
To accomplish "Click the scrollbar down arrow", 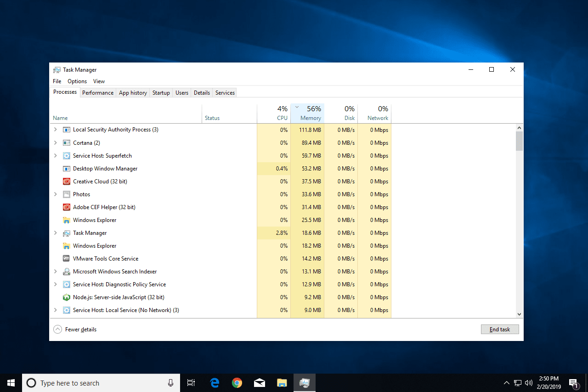I will tap(519, 314).
